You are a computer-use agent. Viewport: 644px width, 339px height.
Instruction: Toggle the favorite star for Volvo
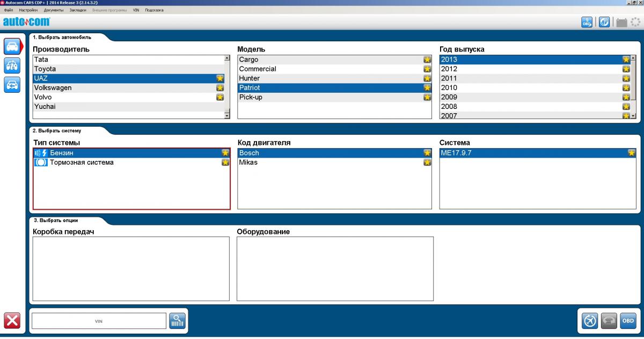[x=220, y=97]
